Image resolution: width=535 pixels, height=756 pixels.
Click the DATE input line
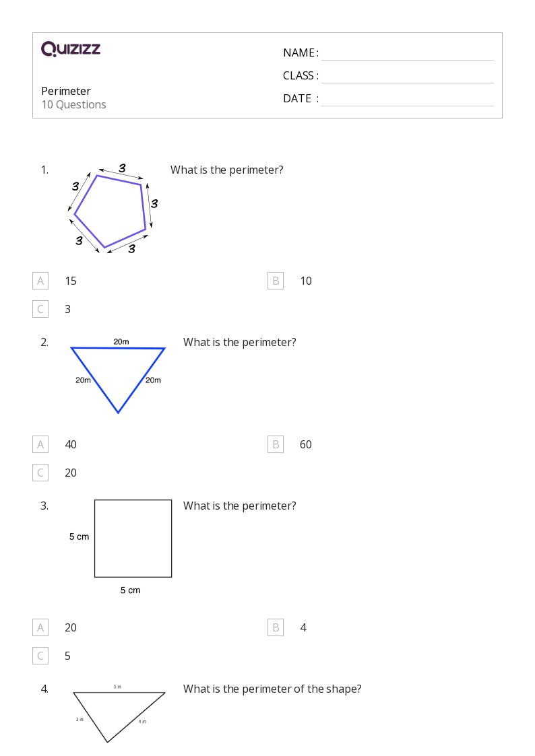coord(408,98)
